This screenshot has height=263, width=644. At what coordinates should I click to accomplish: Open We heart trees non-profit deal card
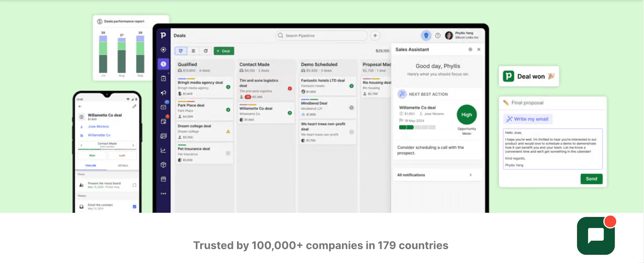328,132
